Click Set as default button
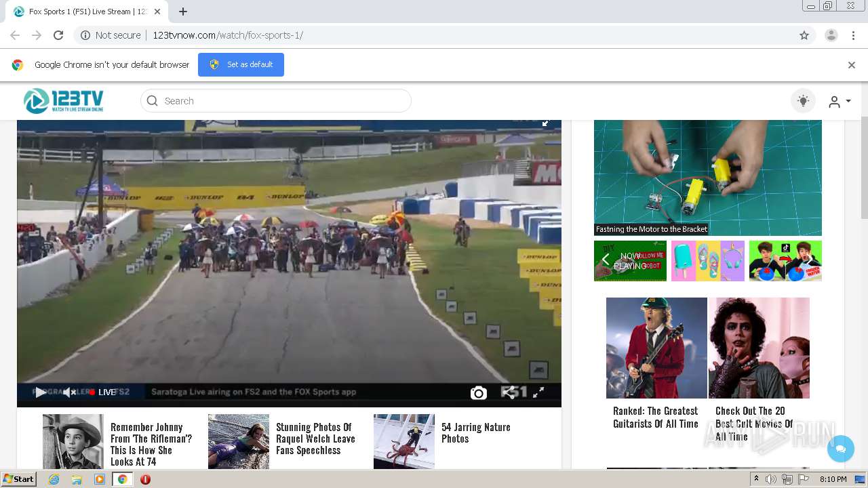Viewport: 868px width, 488px height. tap(241, 64)
